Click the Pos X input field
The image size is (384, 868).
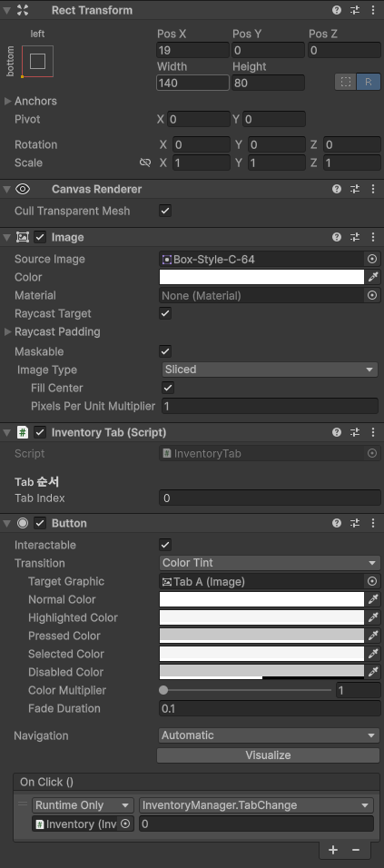pos(192,50)
